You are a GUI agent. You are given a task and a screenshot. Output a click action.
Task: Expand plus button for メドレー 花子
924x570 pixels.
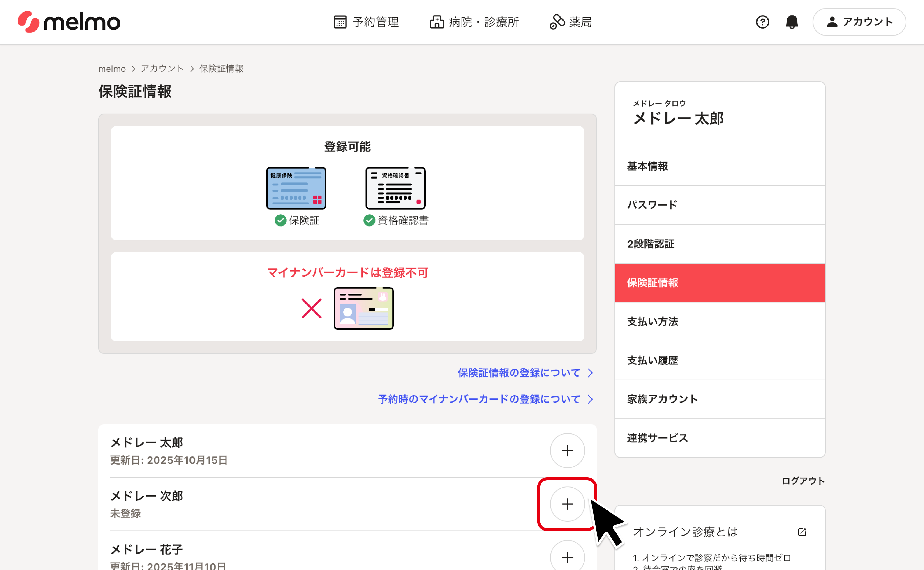[567, 557]
